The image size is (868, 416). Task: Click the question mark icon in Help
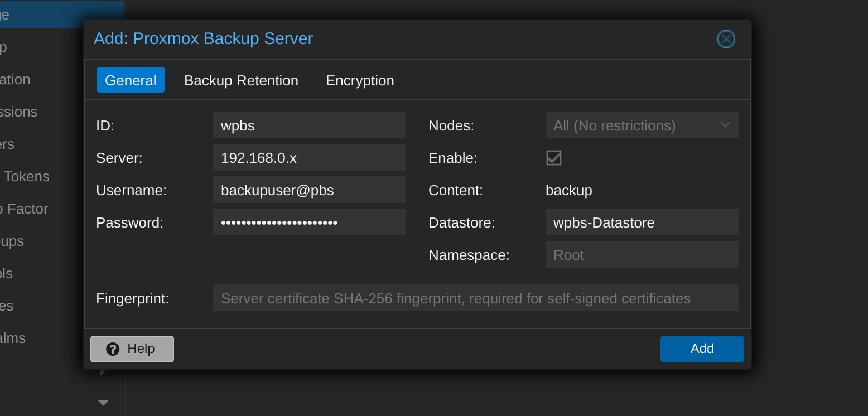(113, 349)
